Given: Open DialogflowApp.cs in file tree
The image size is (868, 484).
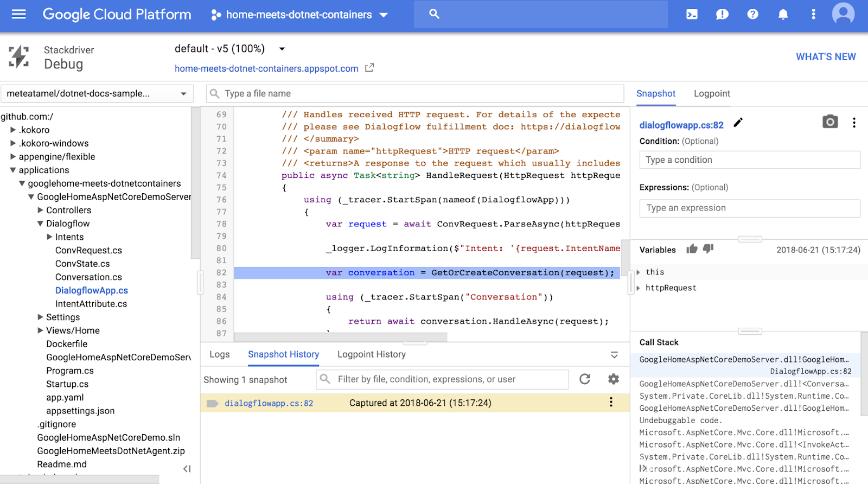Looking at the screenshot, I should pyautogui.click(x=92, y=290).
